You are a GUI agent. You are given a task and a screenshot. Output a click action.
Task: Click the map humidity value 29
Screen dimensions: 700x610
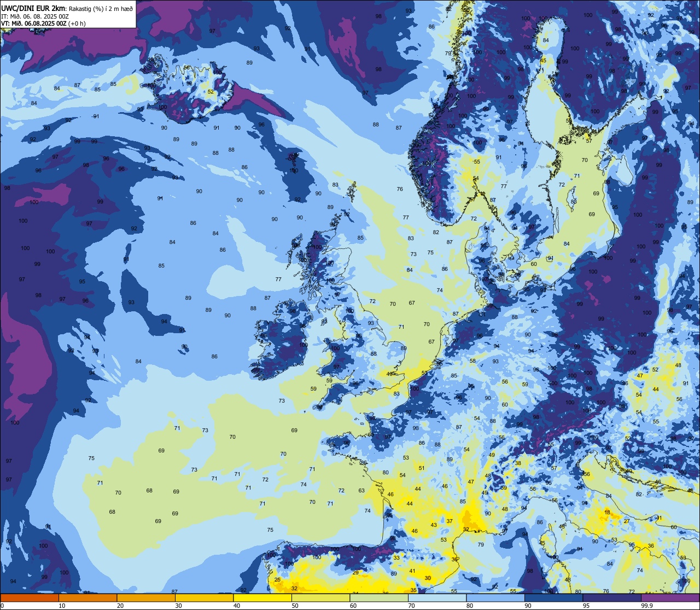tap(355, 572)
